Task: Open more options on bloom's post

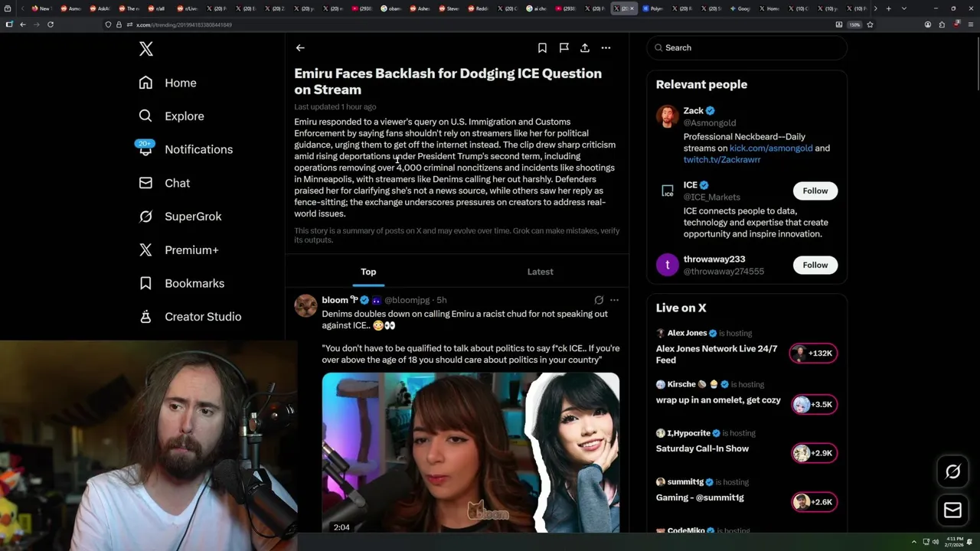Action: 614,300
